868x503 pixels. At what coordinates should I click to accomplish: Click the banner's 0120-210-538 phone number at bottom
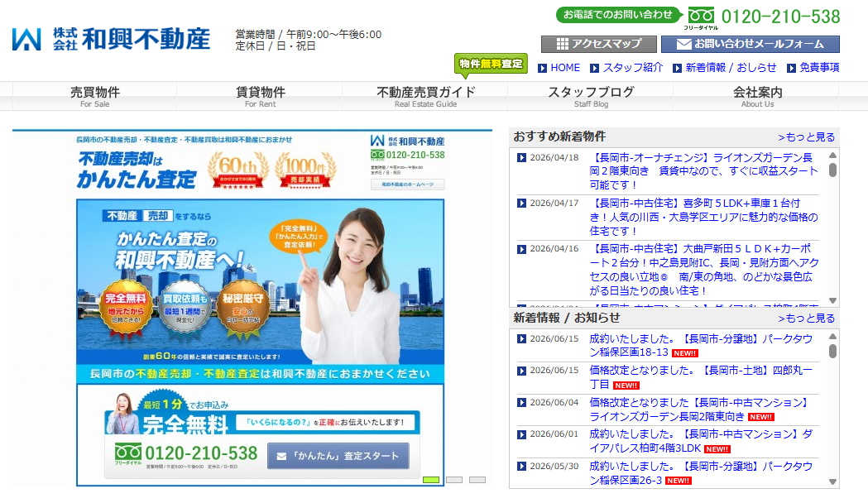201,453
